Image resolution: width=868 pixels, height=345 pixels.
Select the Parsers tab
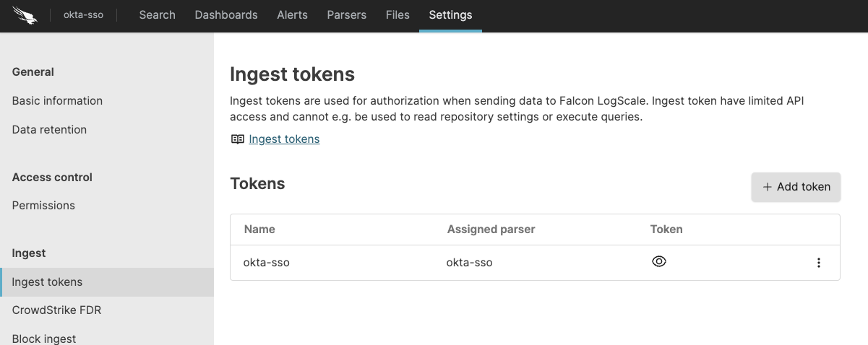coord(346,15)
